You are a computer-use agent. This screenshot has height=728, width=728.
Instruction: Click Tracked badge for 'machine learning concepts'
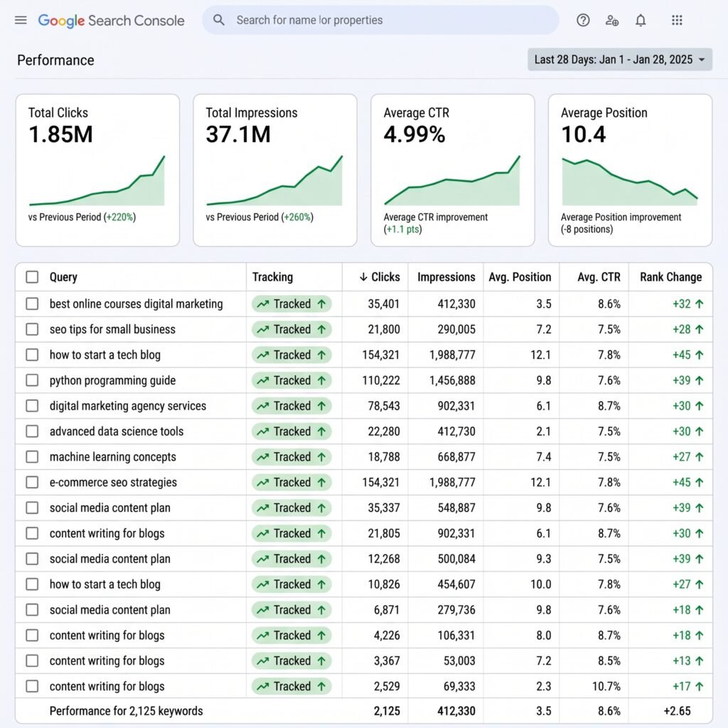click(x=291, y=457)
